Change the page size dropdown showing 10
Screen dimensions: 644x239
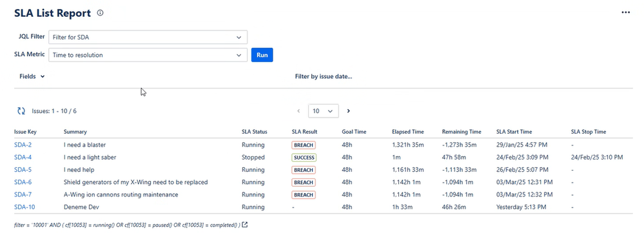323,111
